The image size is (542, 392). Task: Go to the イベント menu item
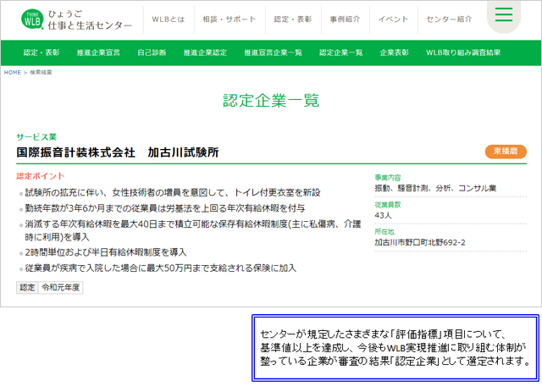393,19
